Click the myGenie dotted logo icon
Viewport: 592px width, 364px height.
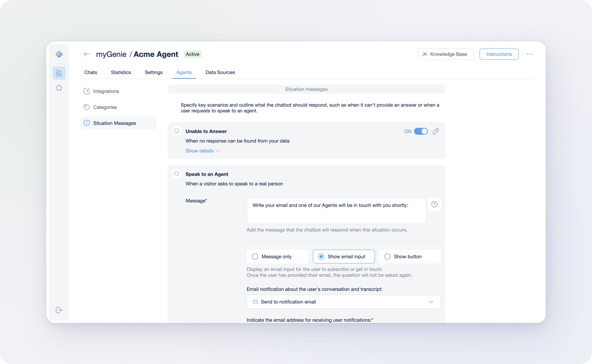(59, 54)
